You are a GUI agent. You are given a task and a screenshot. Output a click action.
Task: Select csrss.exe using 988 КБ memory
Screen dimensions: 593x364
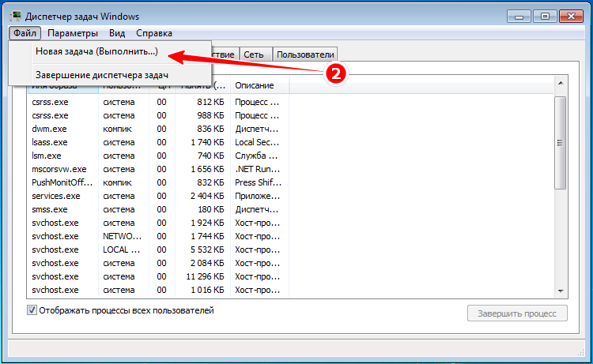[x=50, y=115]
